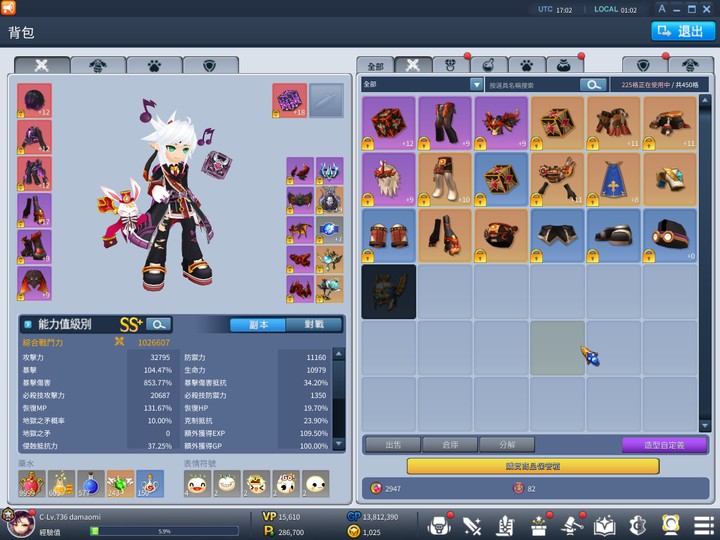The image size is (720, 540).
Task: Select the 全部 inventory tab
Action: 375,66
